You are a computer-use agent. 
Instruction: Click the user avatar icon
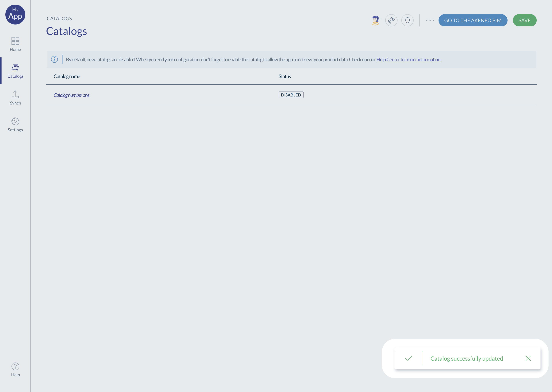tap(375, 20)
